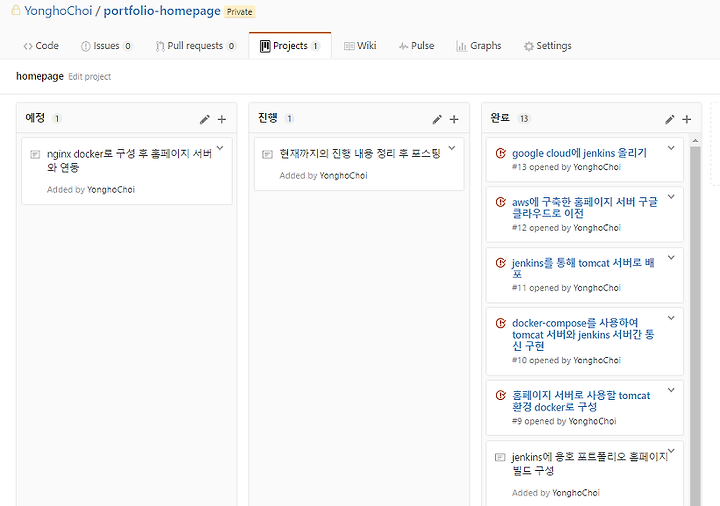720x506 pixels.
Task: Click the 예정 column title
Action: click(x=35, y=118)
